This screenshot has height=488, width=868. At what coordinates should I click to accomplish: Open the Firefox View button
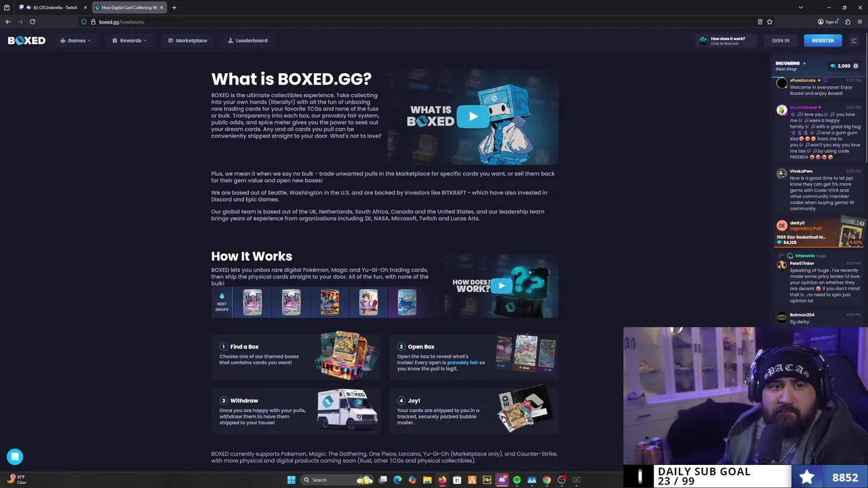pos(7,7)
